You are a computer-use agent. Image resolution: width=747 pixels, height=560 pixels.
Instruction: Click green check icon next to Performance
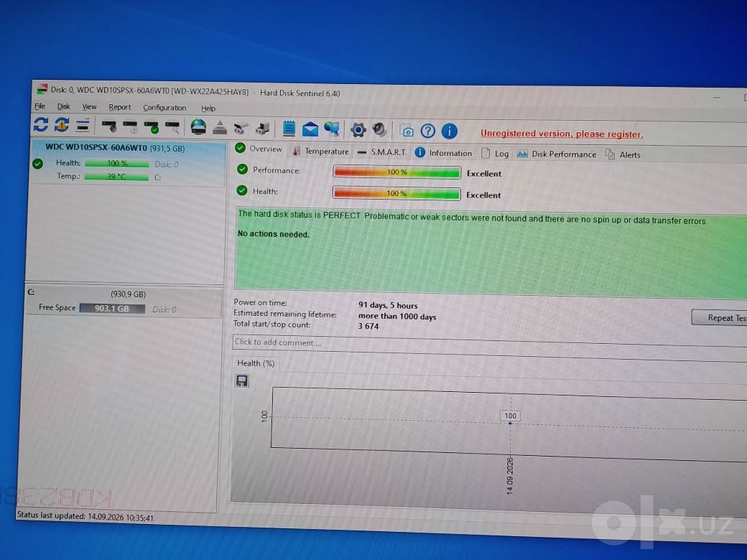(243, 169)
